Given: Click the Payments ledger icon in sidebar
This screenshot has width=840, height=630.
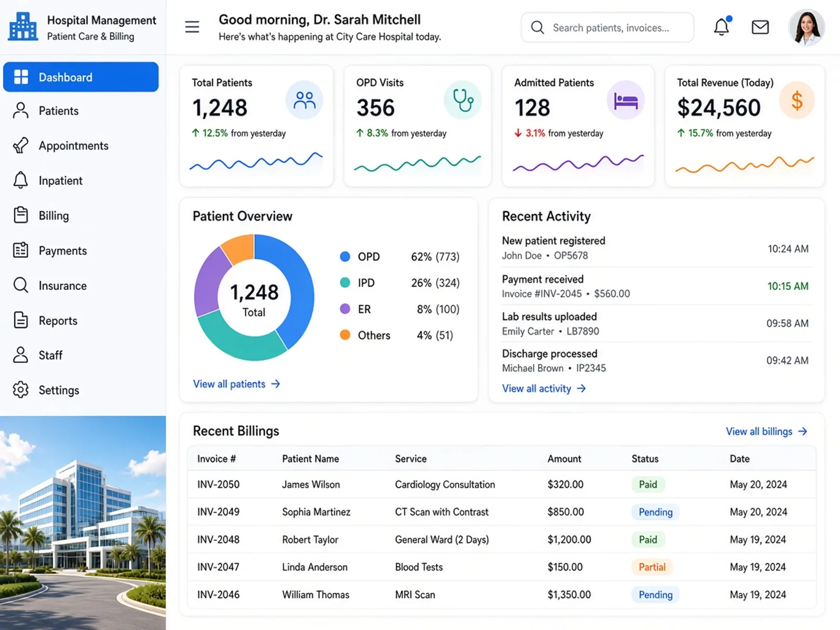Looking at the screenshot, I should (20, 250).
